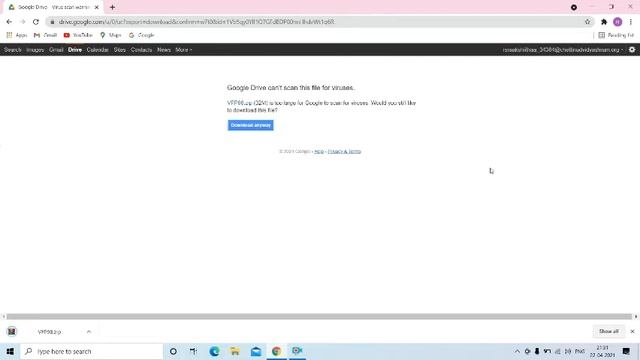This screenshot has height=360, width=640.
Task: Bookmark this page with the star icon
Action: 587,22
